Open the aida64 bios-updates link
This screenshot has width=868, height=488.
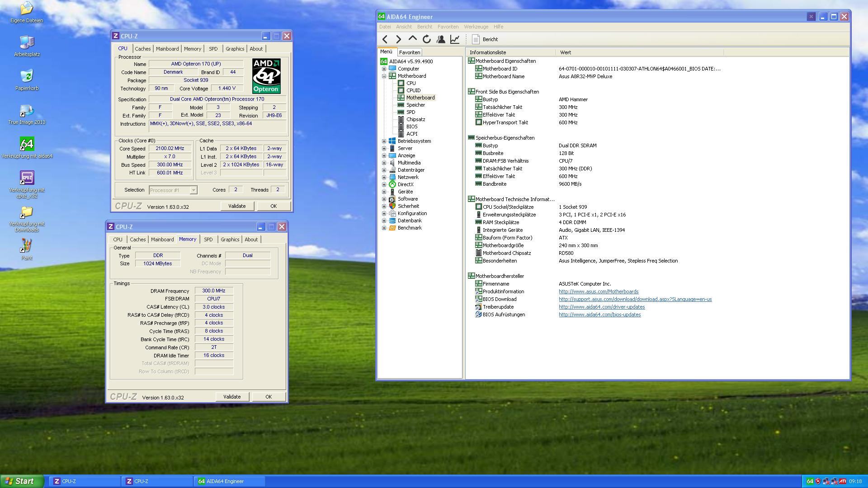pyautogui.click(x=599, y=314)
